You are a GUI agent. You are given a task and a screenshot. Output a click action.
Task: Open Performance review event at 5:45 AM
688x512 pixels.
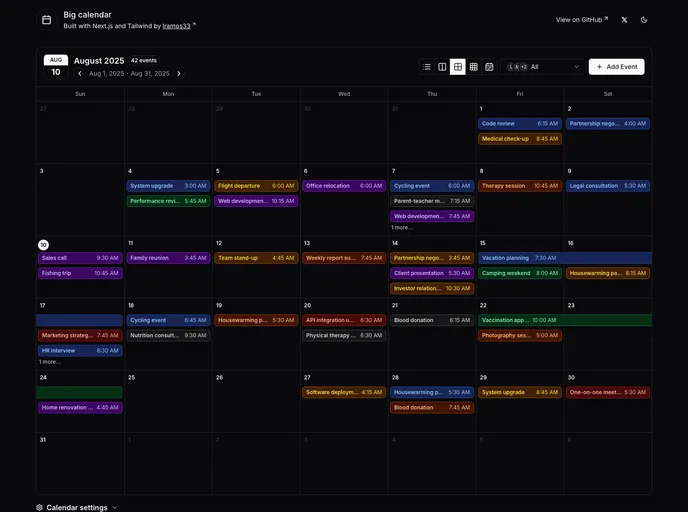[x=168, y=201]
